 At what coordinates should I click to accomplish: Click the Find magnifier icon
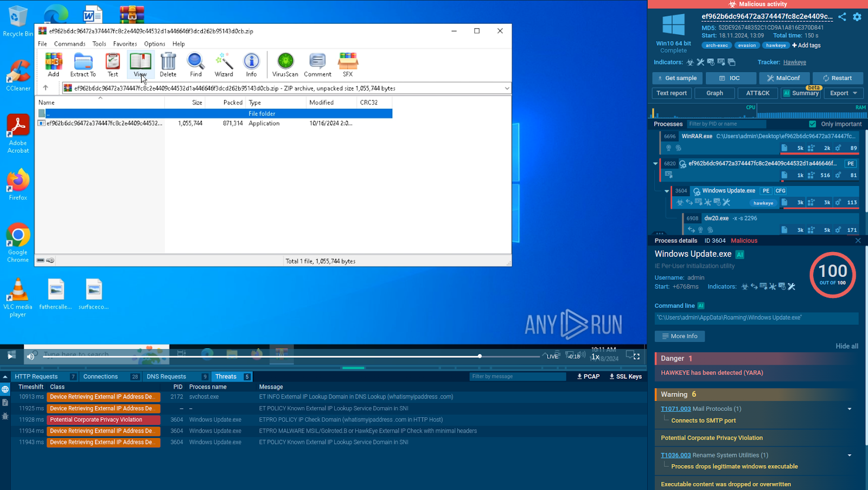pyautogui.click(x=196, y=65)
